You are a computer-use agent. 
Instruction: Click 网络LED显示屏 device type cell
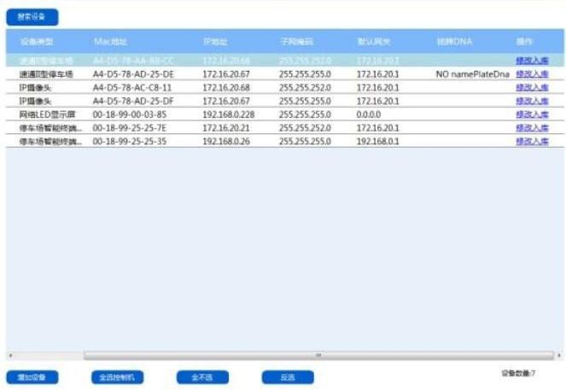pos(47,114)
